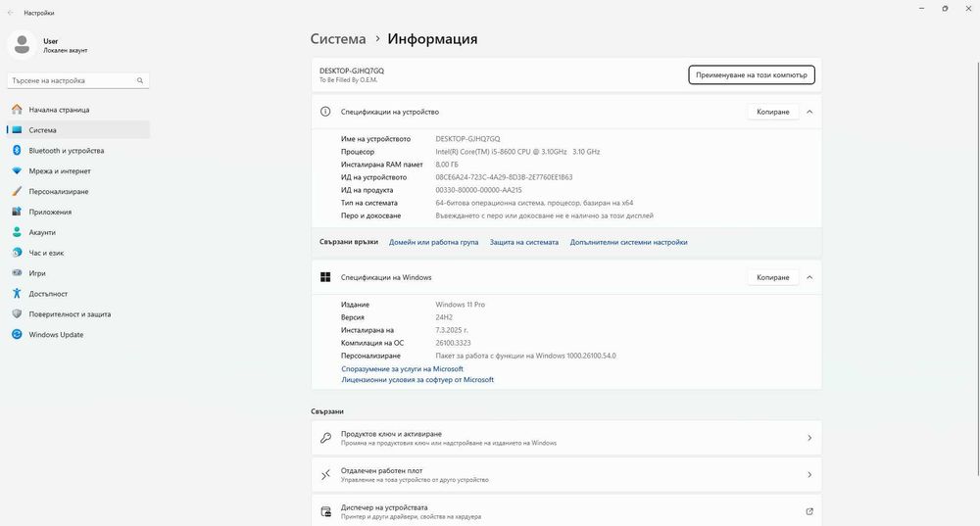Image resolution: width=980 pixels, height=526 pixels.
Task: Click the User avatar picture
Action: coord(22,44)
